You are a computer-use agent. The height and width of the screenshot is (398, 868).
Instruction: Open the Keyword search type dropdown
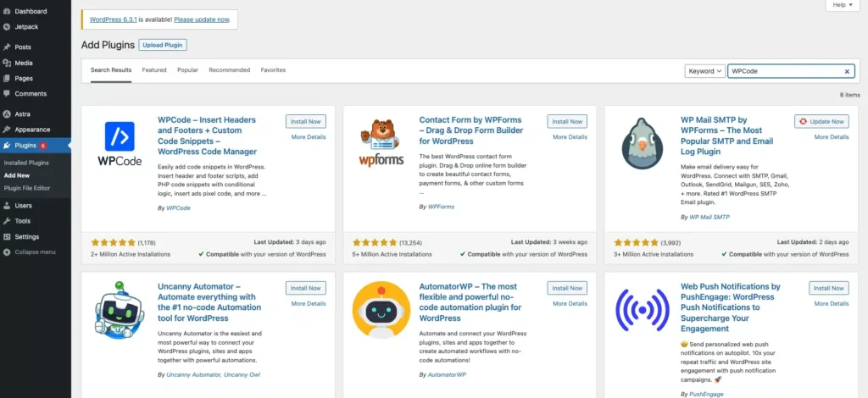(704, 71)
